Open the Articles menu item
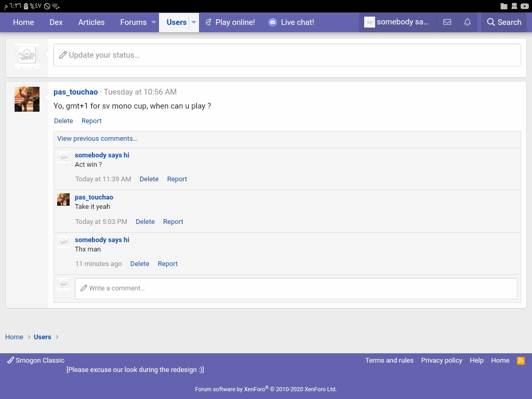 tap(91, 22)
